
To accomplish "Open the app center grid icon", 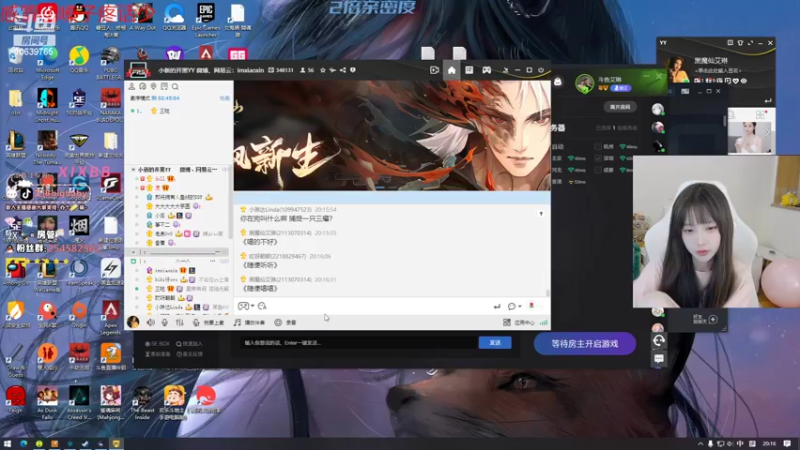I will point(507,322).
